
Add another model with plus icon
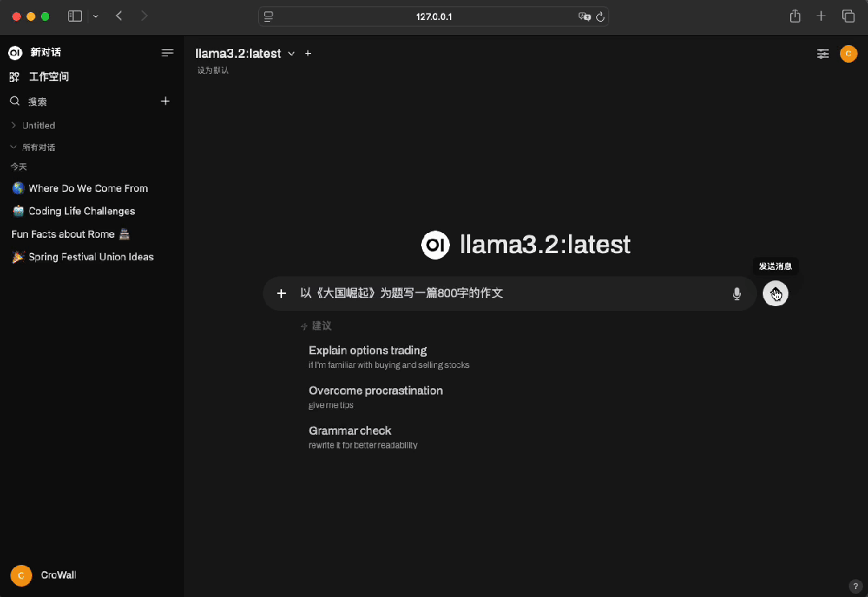tap(308, 54)
